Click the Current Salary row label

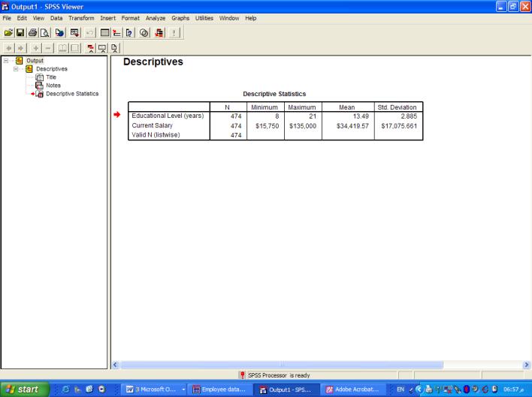click(x=152, y=125)
